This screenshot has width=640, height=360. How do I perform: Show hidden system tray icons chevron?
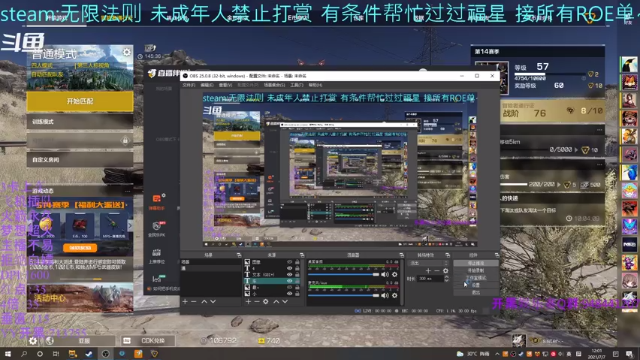click(497, 354)
